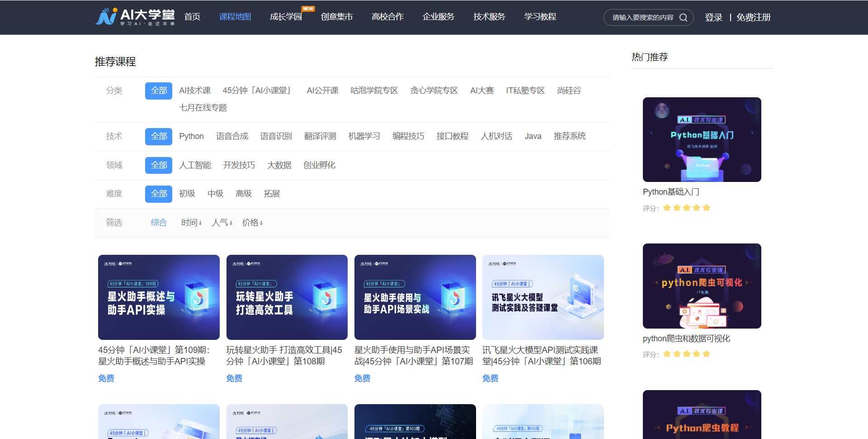Click the NEW badge on 成长学园
The height and width of the screenshot is (439, 868).
[x=308, y=9]
